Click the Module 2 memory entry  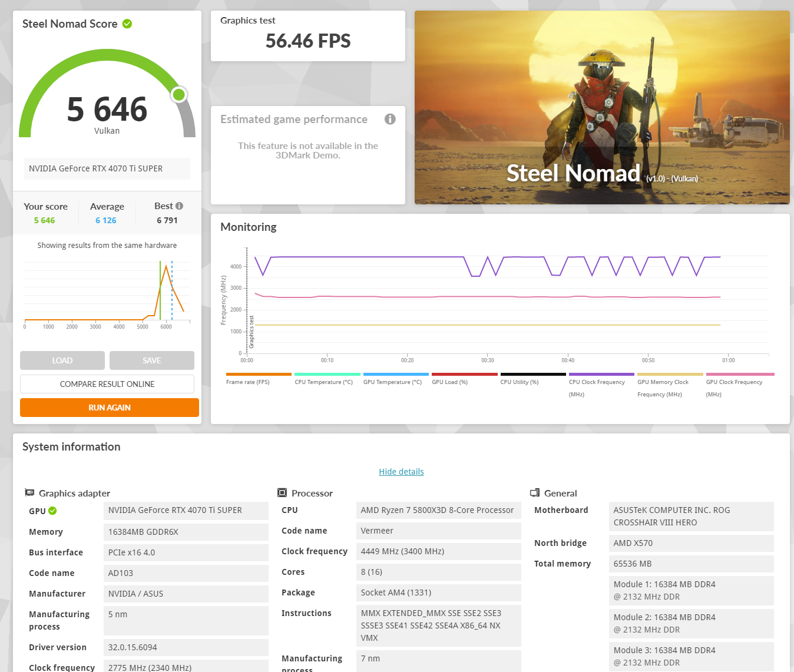(692, 624)
